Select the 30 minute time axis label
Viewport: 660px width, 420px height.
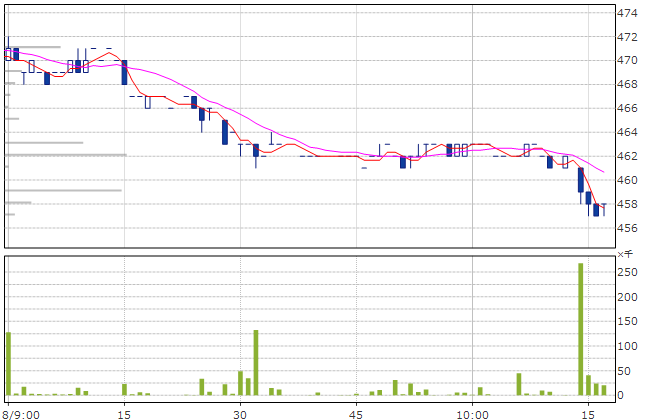pos(240,412)
